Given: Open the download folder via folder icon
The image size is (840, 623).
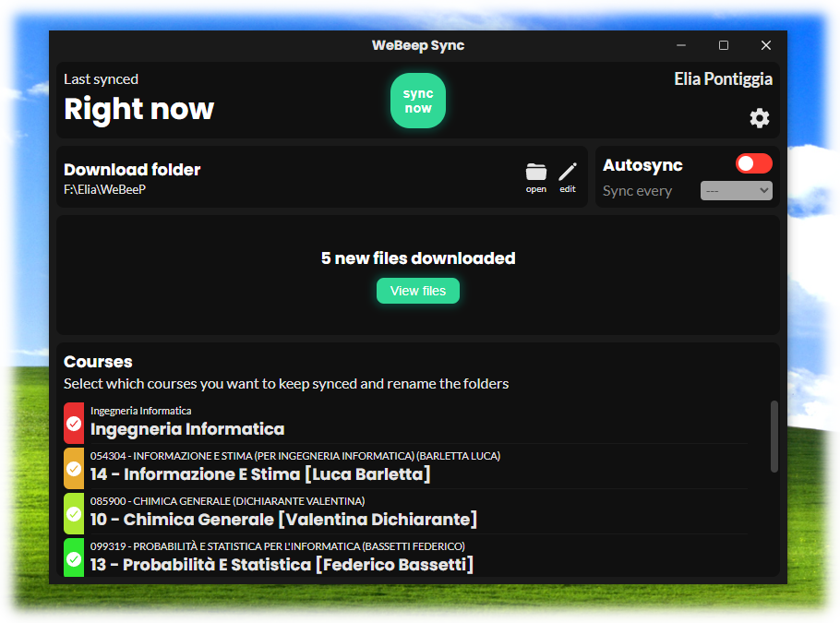Looking at the screenshot, I should pyautogui.click(x=536, y=172).
